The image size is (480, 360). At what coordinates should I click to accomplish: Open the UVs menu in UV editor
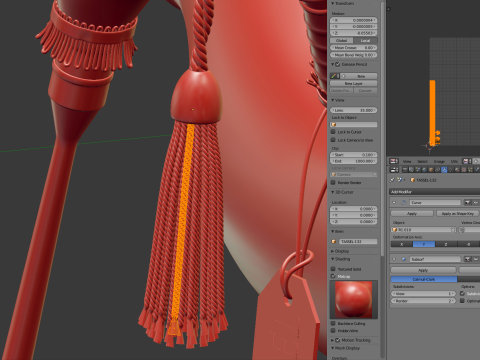(x=454, y=161)
